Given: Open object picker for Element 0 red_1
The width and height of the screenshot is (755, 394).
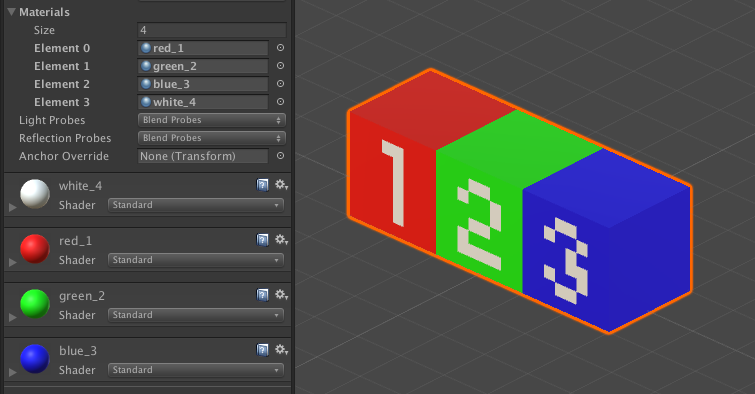Looking at the screenshot, I should pos(280,48).
